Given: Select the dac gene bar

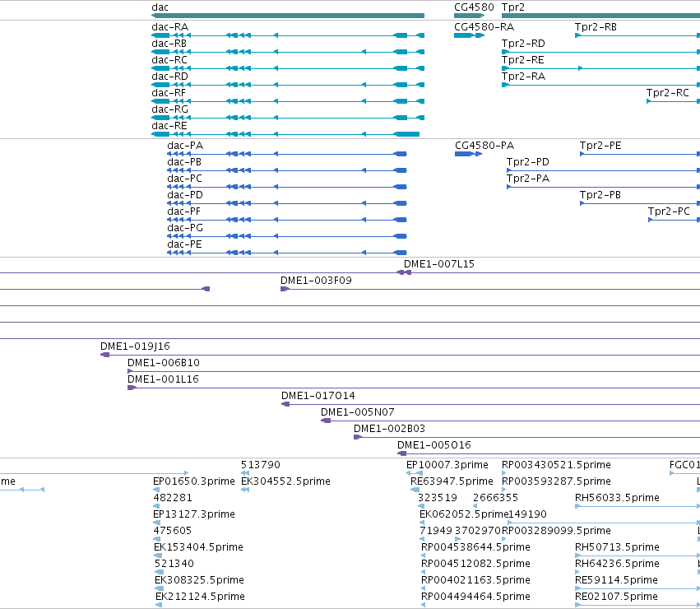Looking at the screenshot, I should click(288, 16).
